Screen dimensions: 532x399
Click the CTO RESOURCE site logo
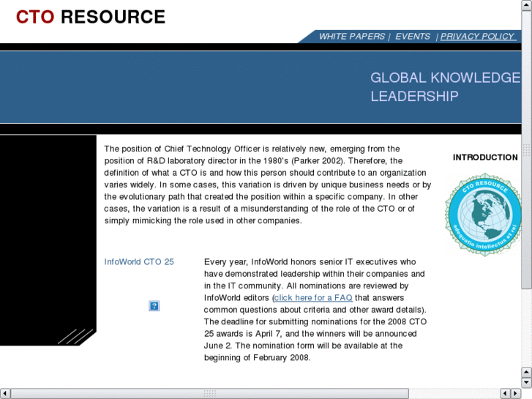(91, 17)
